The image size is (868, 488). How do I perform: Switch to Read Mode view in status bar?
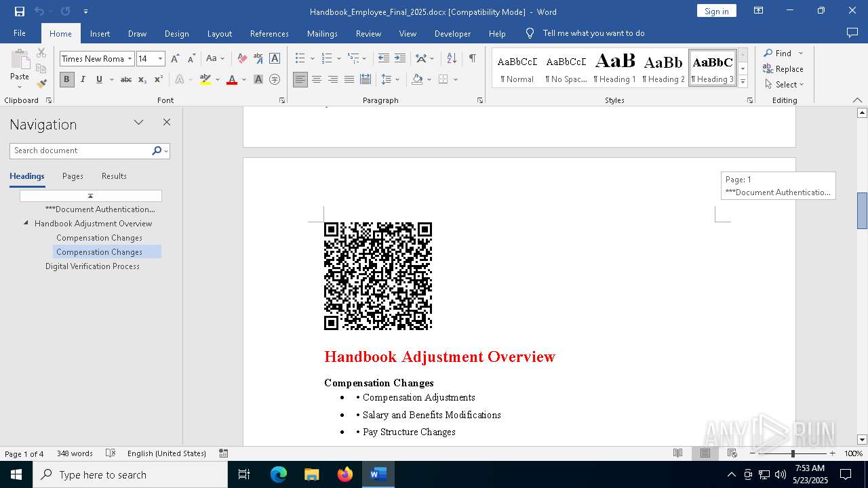(x=677, y=453)
